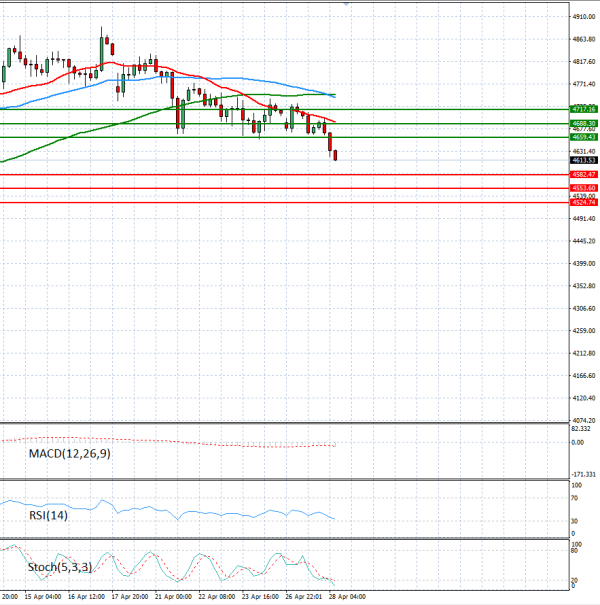600x605 pixels.
Task: Click the green 4659.43 price tag
Action: coord(584,137)
